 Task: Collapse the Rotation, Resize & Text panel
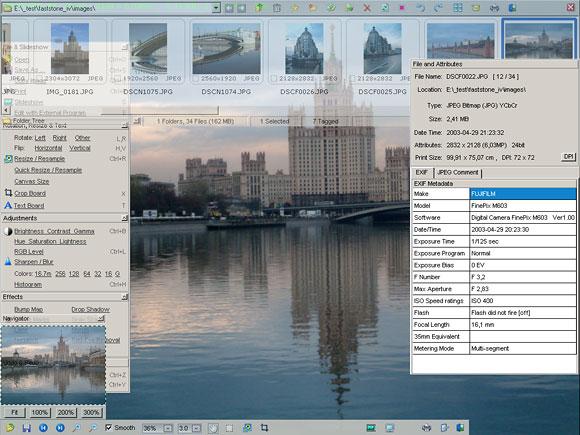125,126
